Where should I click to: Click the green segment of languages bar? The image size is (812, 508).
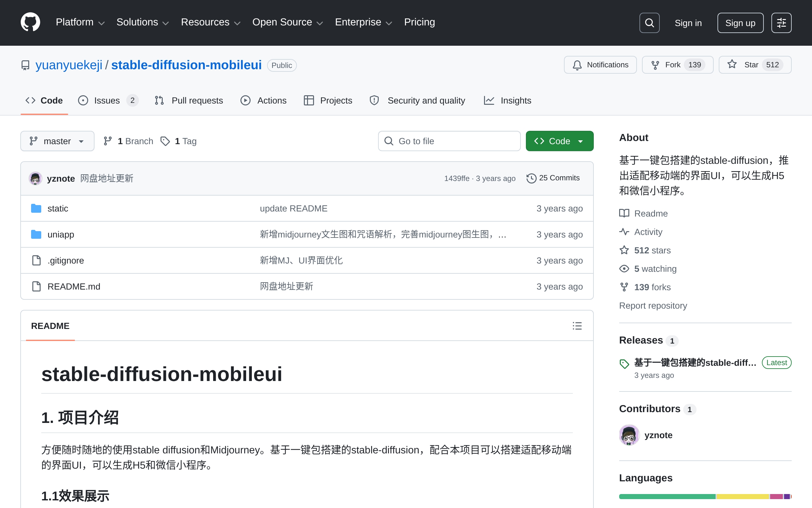tap(667, 497)
